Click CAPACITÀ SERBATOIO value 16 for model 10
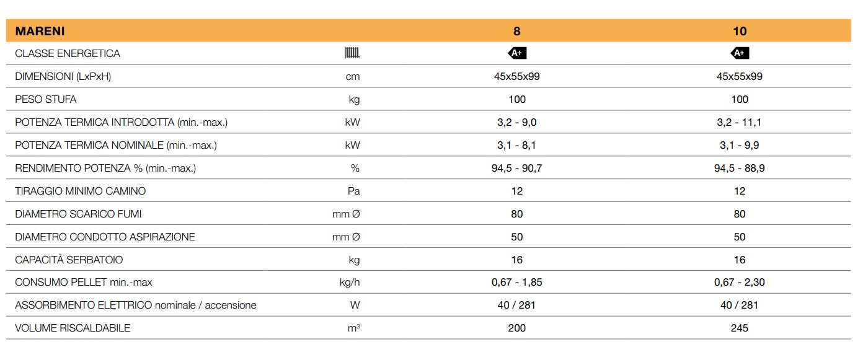Screen dimensions: 868x352 coord(740,260)
